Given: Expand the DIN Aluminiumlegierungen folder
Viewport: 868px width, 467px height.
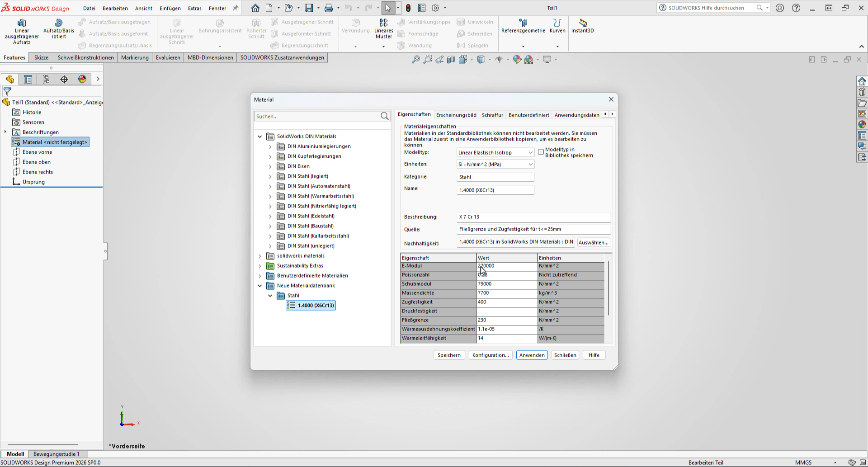Looking at the screenshot, I should point(270,146).
